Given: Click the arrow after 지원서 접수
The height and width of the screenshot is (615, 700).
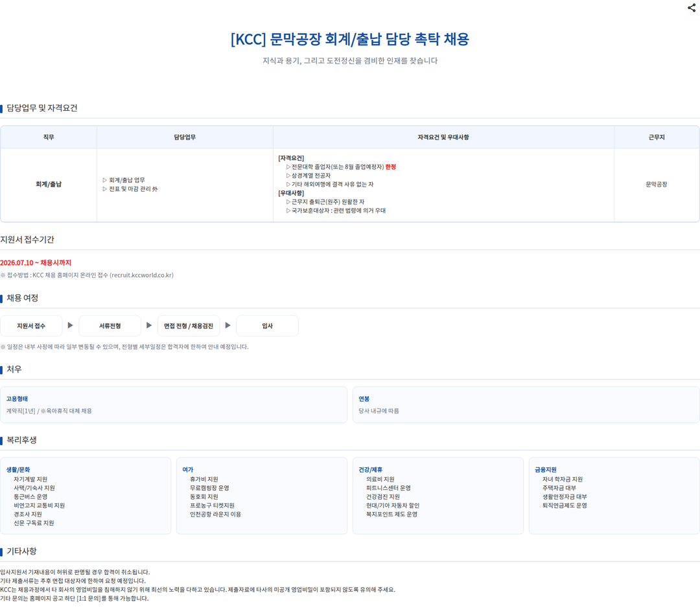Looking at the screenshot, I should [70, 325].
